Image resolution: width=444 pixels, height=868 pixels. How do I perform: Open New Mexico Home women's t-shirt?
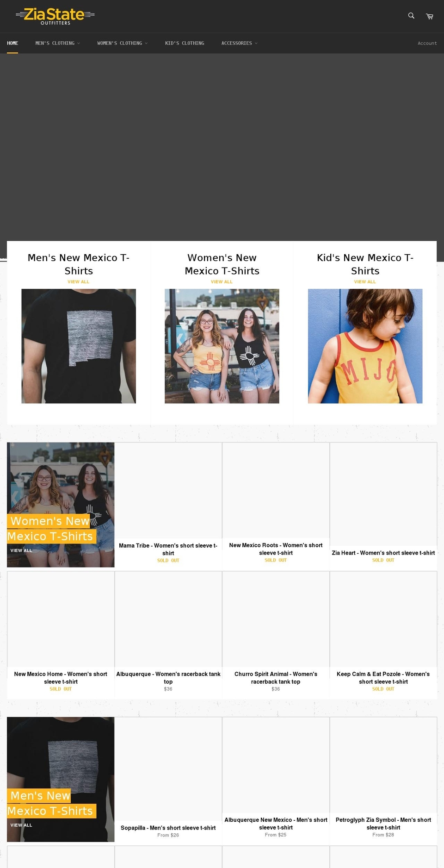pyautogui.click(x=61, y=678)
